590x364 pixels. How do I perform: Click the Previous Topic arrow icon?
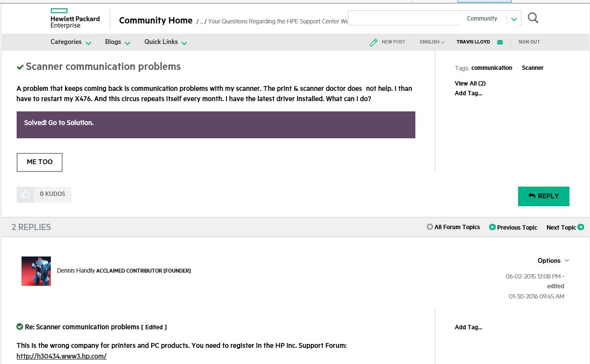(x=492, y=227)
